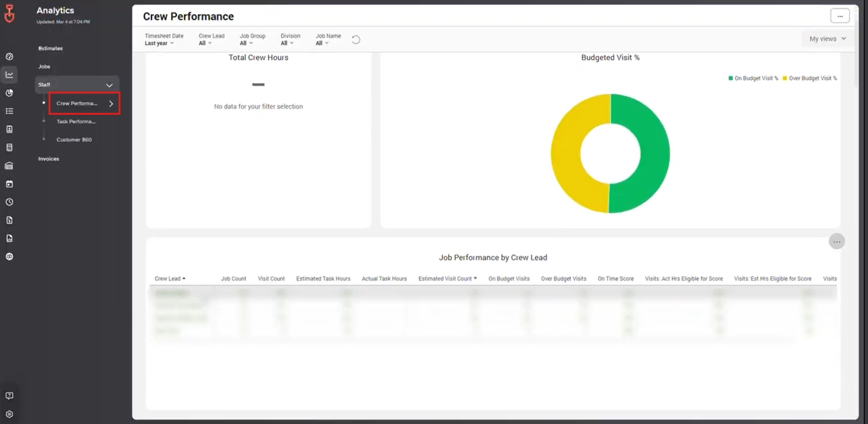This screenshot has width=868, height=424.
Task: Open settings via the gear icon
Action: pyautogui.click(x=9, y=414)
